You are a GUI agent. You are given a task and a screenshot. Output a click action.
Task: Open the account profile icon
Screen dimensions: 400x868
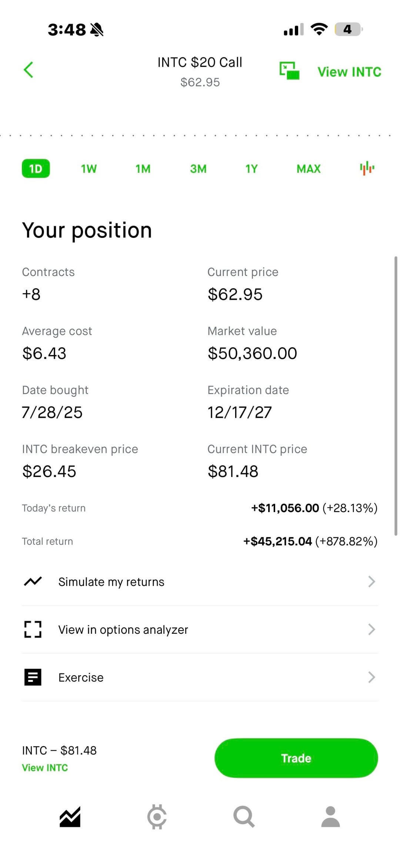tap(330, 817)
